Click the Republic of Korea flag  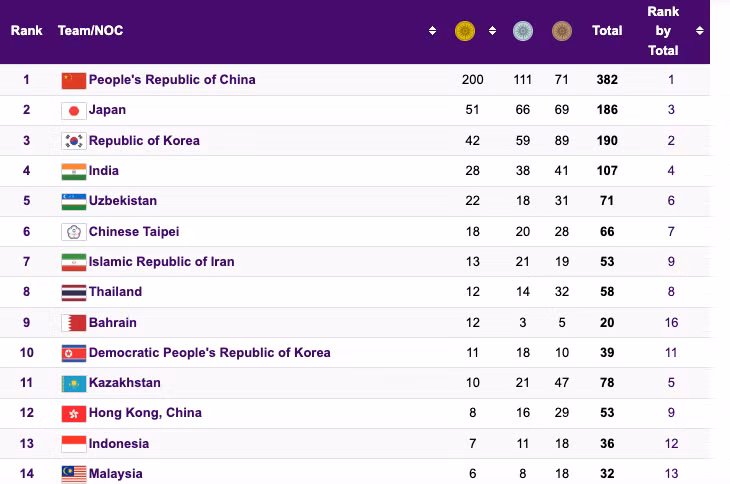(73, 141)
